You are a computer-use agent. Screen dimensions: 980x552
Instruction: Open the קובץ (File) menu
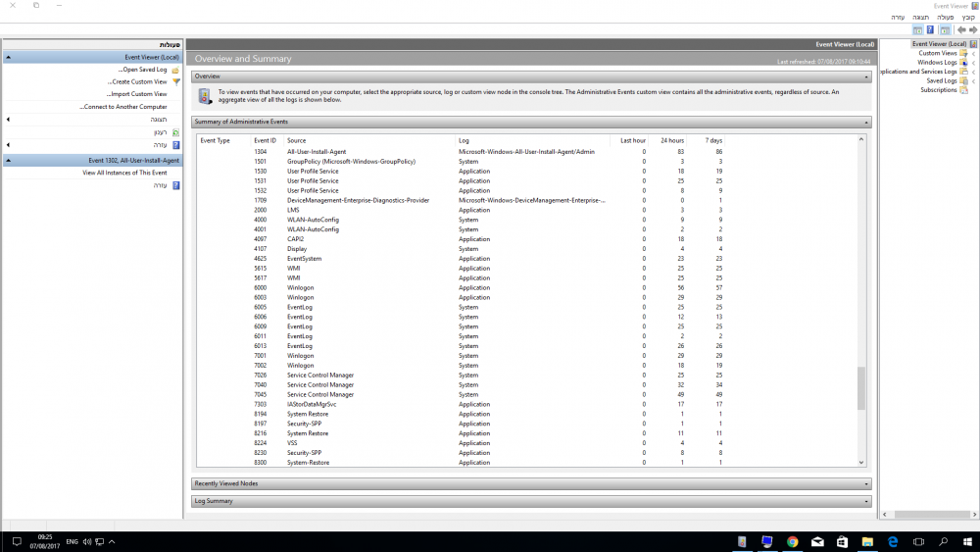click(968, 18)
